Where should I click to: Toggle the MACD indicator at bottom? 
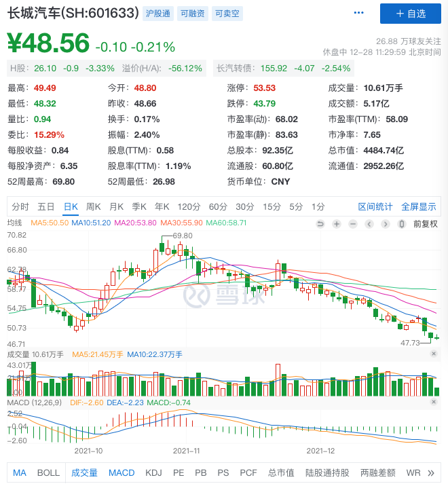122,473
